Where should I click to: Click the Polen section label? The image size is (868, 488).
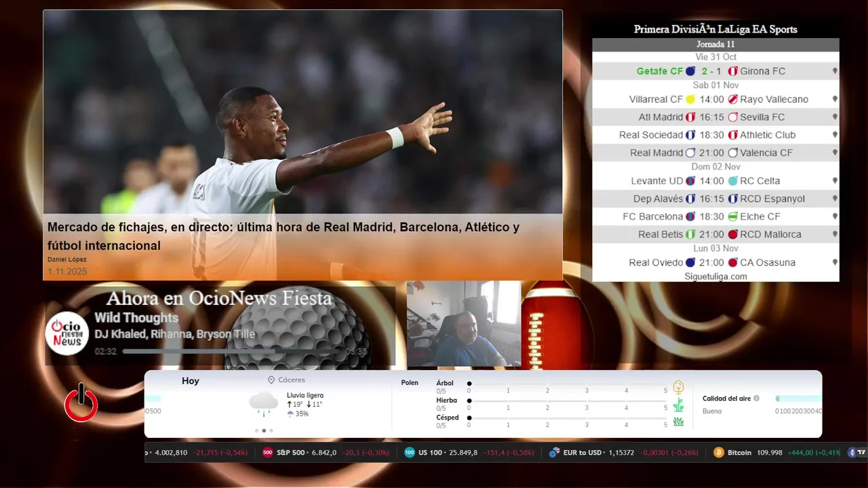[x=410, y=383]
